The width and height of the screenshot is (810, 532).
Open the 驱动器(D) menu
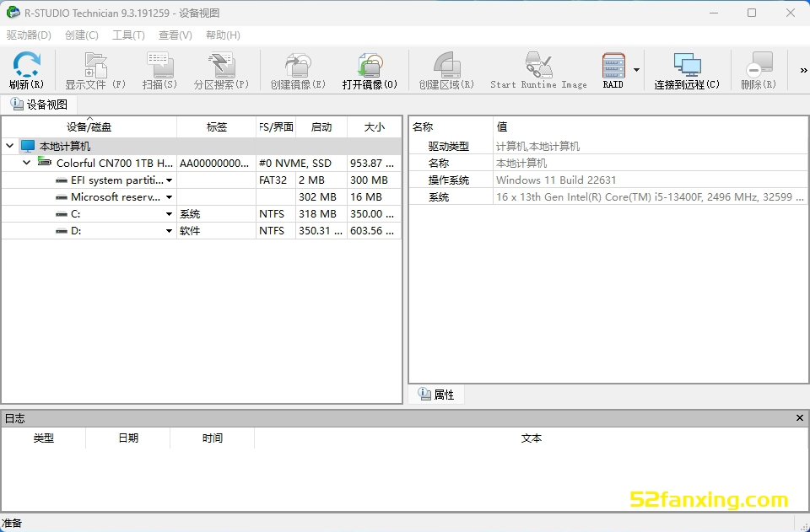pos(29,35)
